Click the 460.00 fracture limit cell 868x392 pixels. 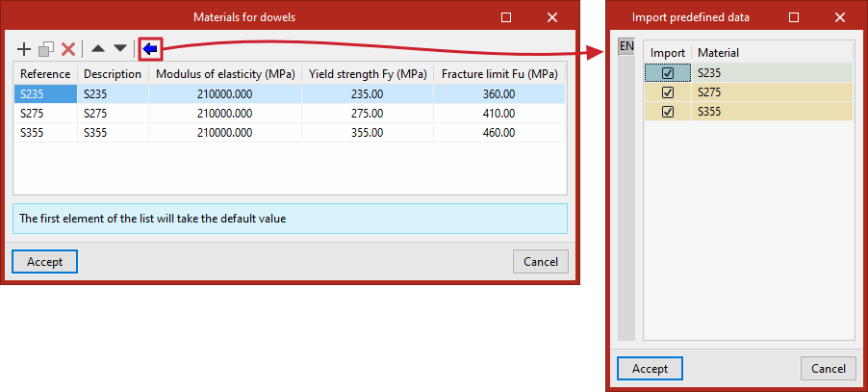(x=499, y=133)
